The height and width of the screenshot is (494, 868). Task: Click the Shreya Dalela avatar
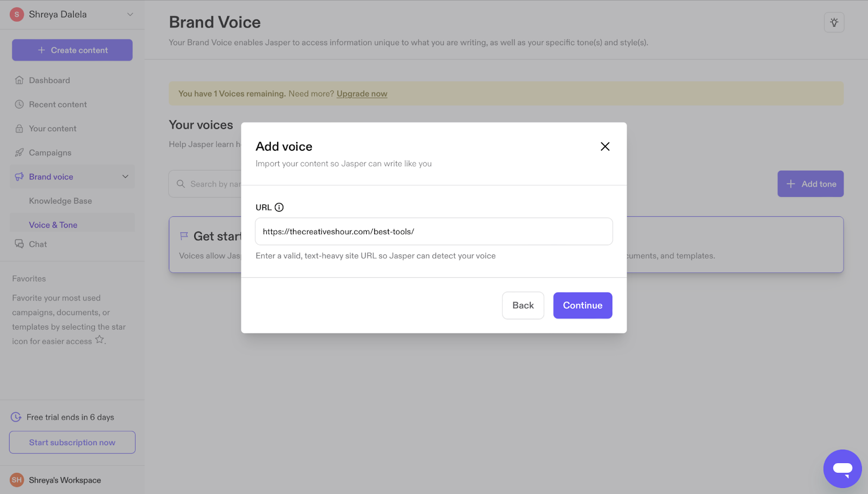17,14
